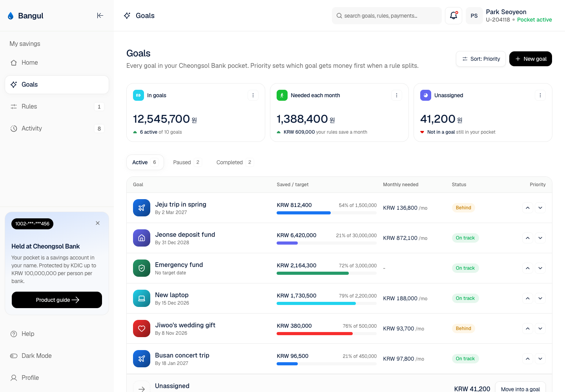Click the search goals input field
The height and width of the screenshot is (392, 565).
coord(387,16)
